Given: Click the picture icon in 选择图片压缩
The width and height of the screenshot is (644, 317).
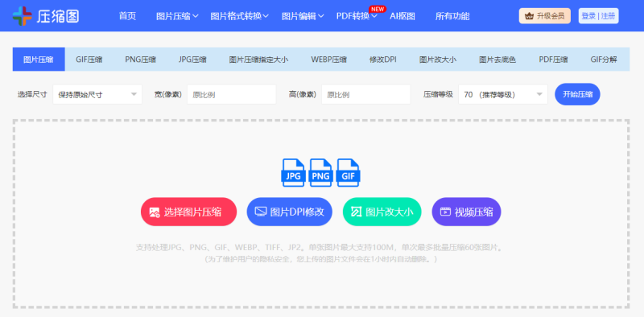Looking at the screenshot, I should [155, 212].
